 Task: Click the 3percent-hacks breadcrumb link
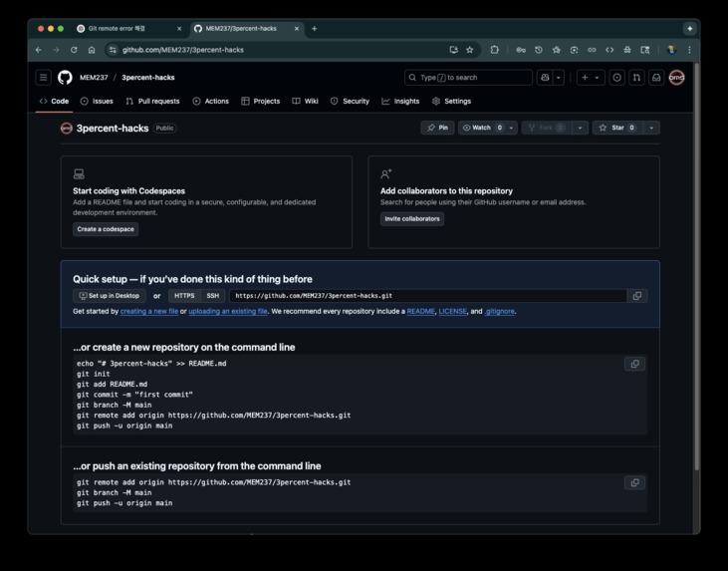[x=148, y=78]
